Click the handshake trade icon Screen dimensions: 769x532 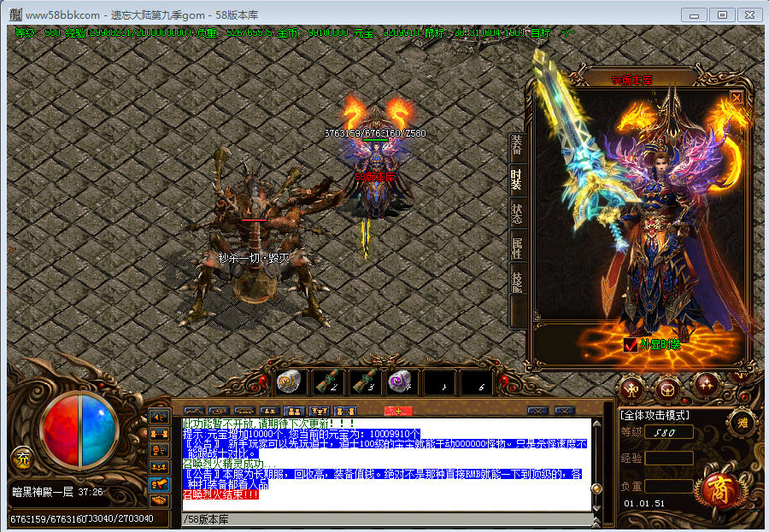[x=160, y=500]
